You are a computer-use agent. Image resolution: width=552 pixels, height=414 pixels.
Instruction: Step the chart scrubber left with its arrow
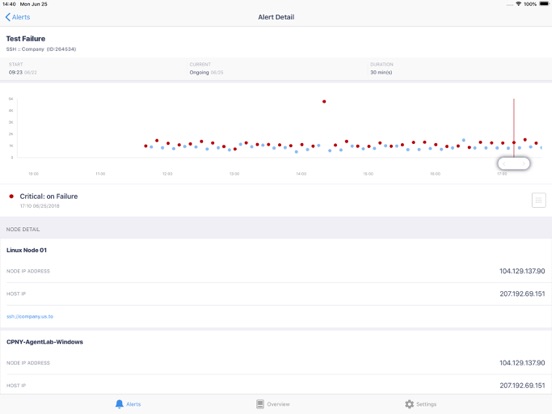[x=504, y=164]
